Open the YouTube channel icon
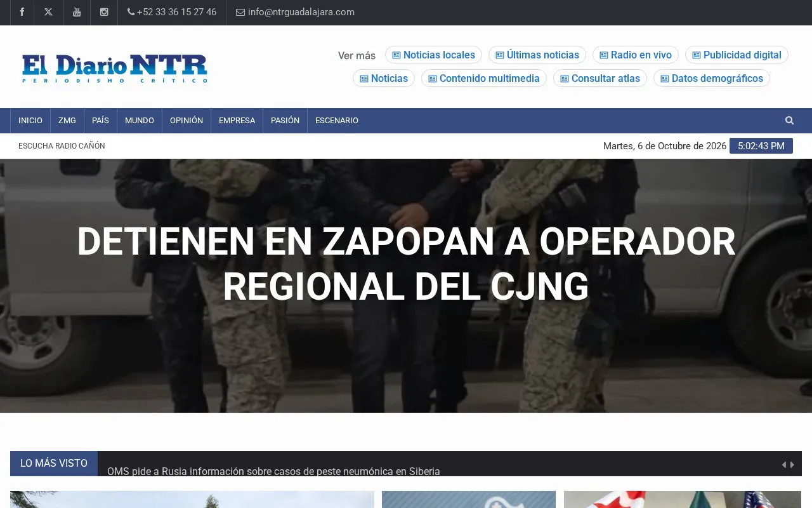Image resolution: width=812 pixels, height=508 pixels. pyautogui.click(x=77, y=12)
